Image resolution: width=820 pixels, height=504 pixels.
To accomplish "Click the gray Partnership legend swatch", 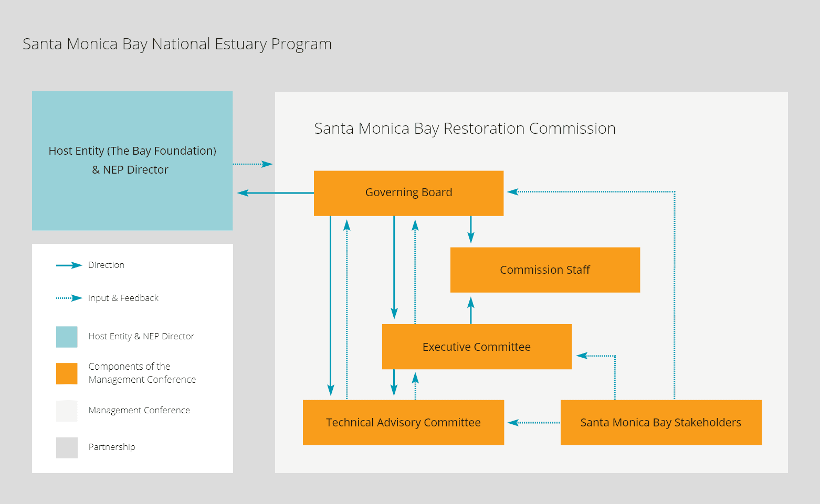I will click(x=66, y=447).
